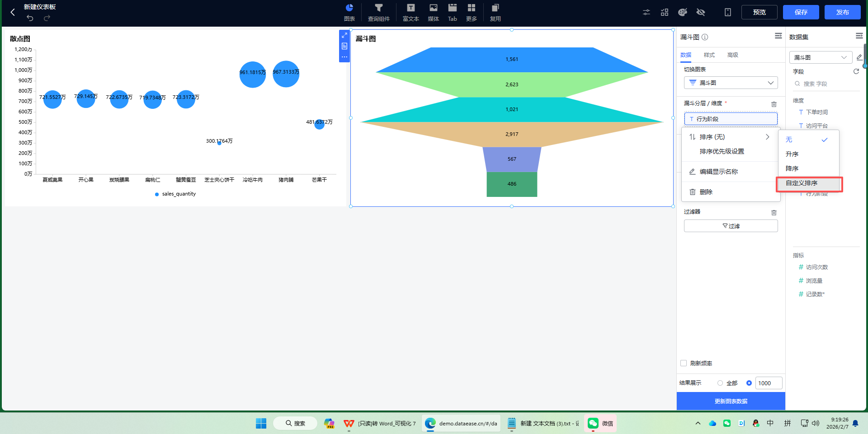The image size is (868, 434).
Task: Click the undo arrow icon
Action: pyautogui.click(x=30, y=18)
